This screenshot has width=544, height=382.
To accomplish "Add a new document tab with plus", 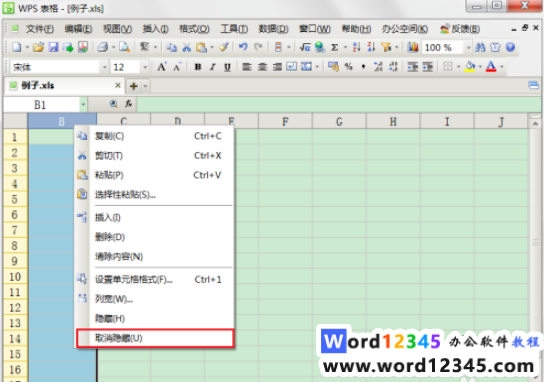I will [134, 86].
